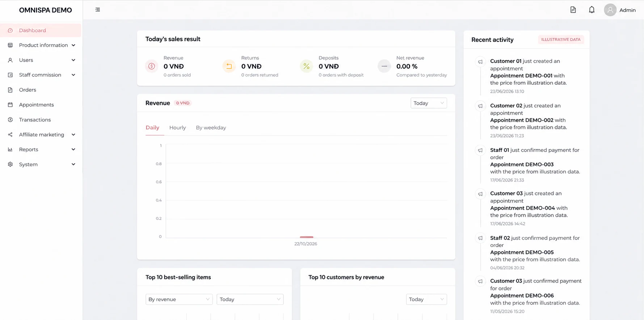Click Appointment DEMO-005 in recent activity
Image resolution: width=644 pixels, height=320 pixels.
[x=522, y=252]
